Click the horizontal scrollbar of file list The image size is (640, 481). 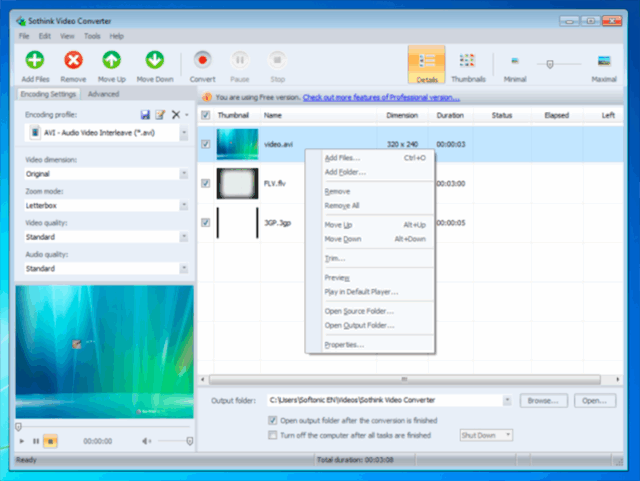(x=404, y=379)
